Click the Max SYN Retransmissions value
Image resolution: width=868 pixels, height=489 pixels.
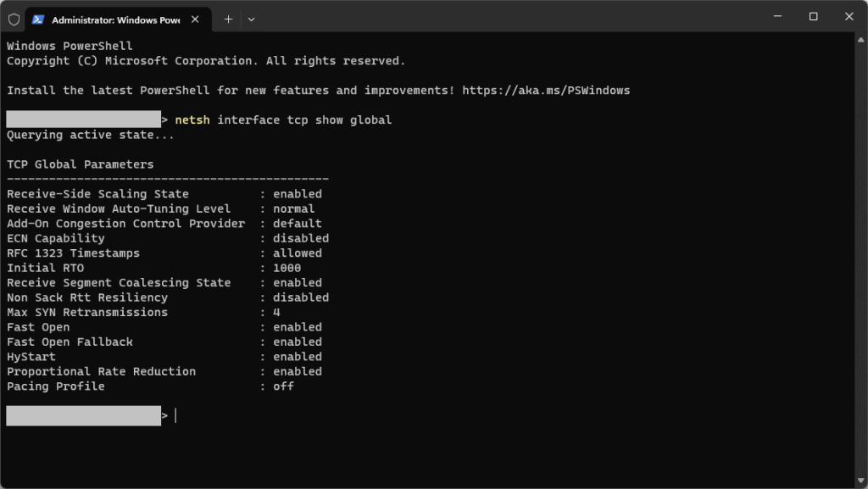tap(276, 313)
